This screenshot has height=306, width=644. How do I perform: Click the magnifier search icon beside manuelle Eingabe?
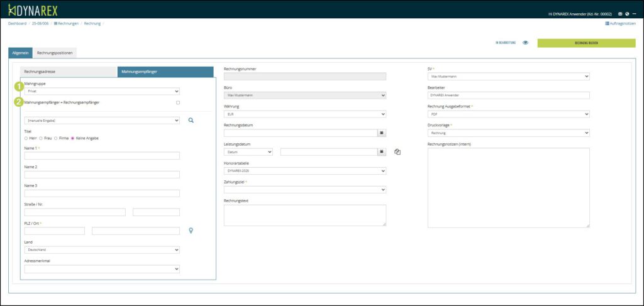(x=191, y=120)
